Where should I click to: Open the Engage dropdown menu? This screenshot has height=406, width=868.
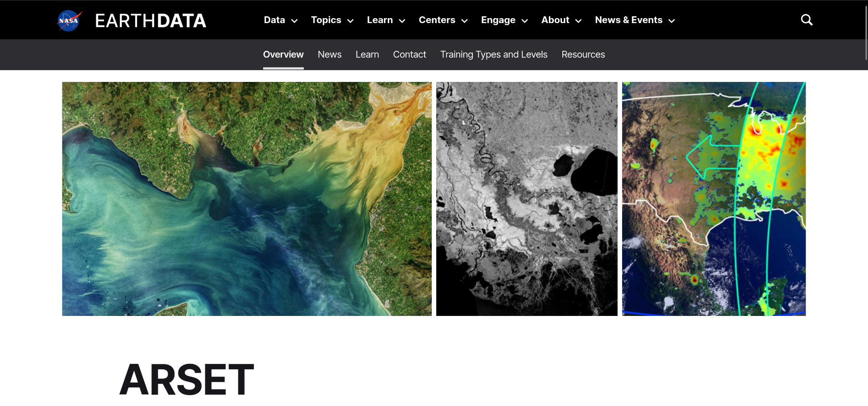pos(504,20)
